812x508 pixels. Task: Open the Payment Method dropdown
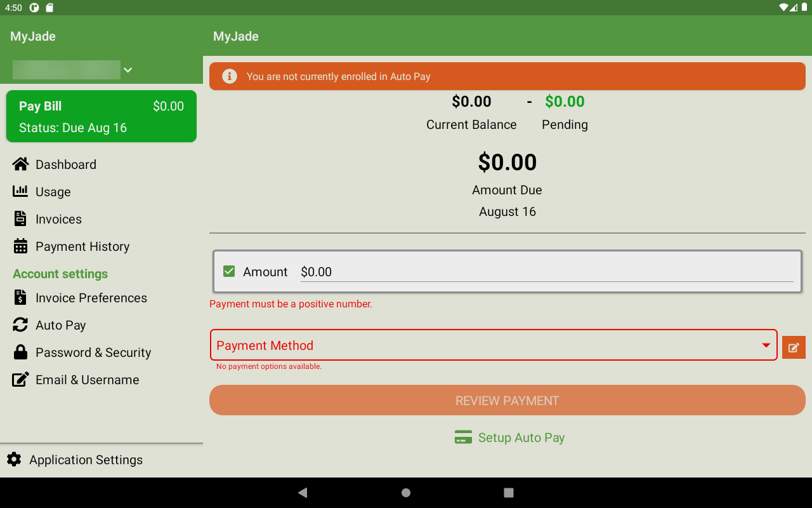pos(494,345)
